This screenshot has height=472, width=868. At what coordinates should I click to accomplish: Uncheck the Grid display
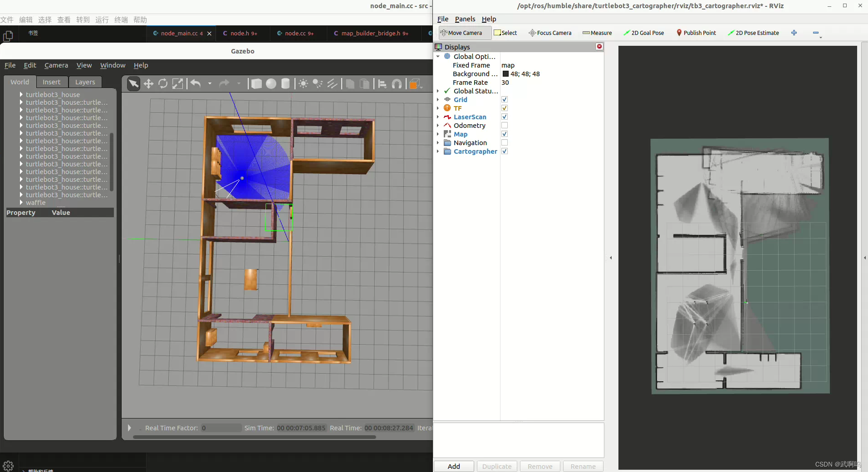[504, 99]
